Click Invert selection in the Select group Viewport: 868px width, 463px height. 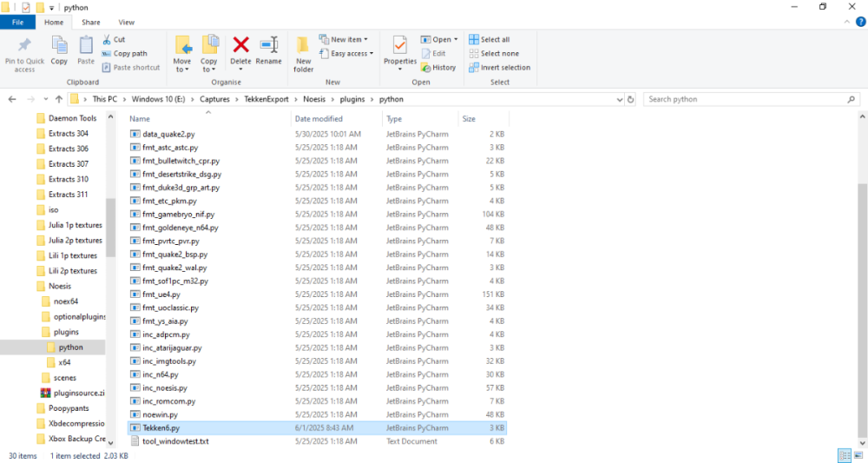point(499,68)
